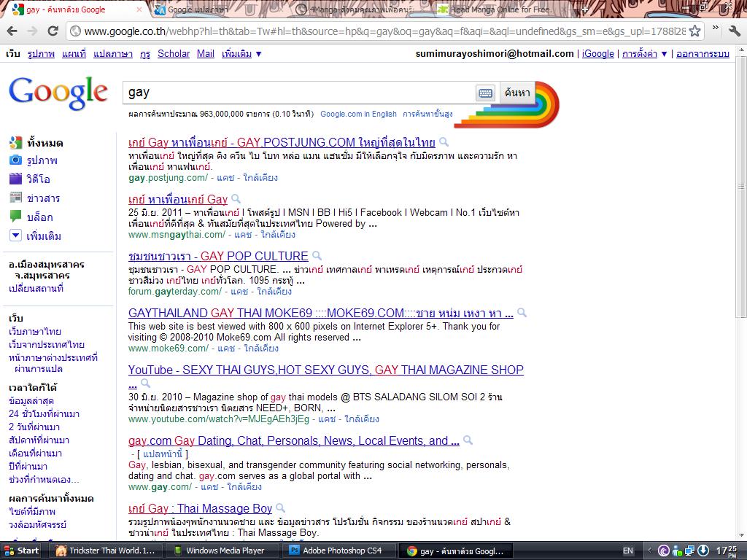Preview GAY.POSTJUNG.COM result with magnifier icon

pos(444,141)
